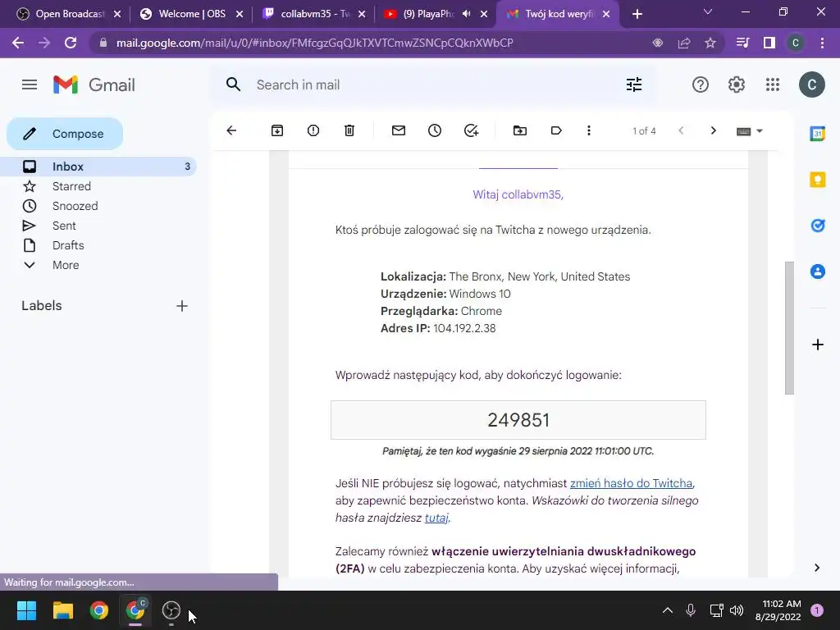Show hidden system tray icons

tap(668, 610)
